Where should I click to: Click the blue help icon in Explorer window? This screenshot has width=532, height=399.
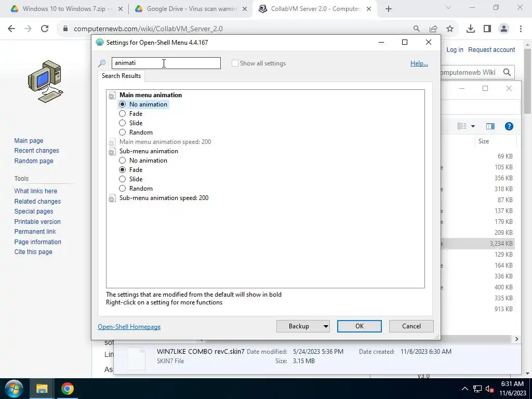(x=509, y=126)
